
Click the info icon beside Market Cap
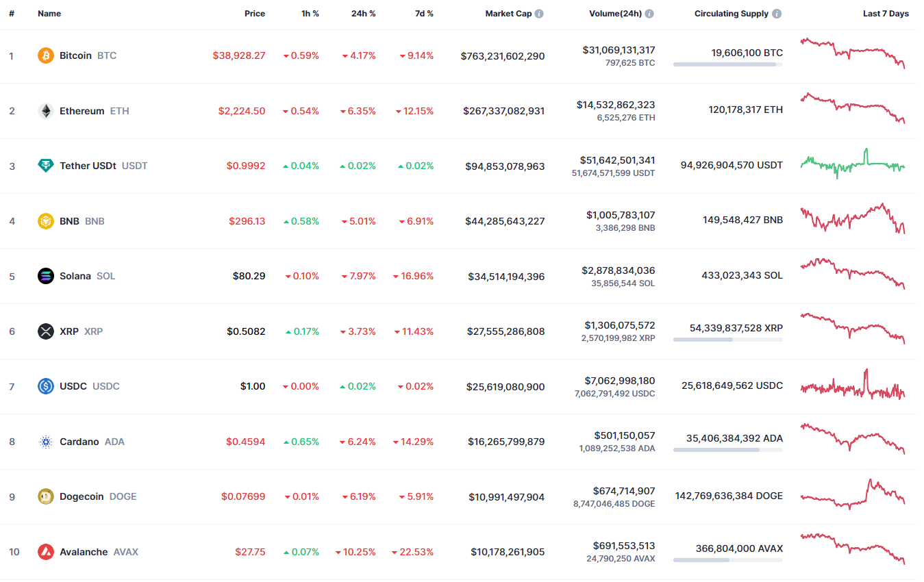pos(539,14)
